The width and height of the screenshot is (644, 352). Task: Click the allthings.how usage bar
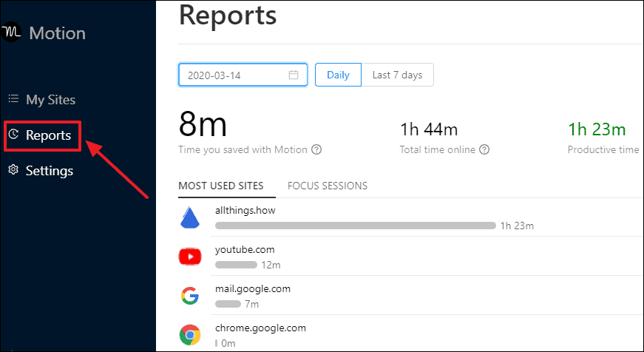pos(355,226)
